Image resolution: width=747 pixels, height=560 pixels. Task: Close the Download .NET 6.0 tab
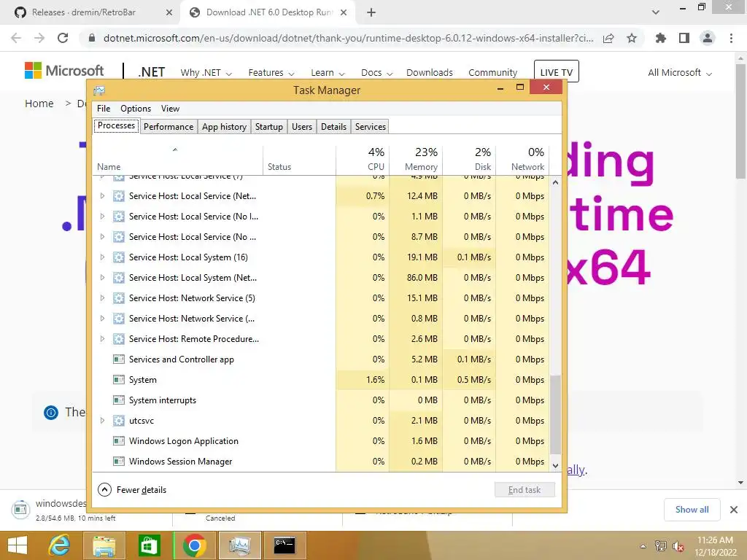click(344, 12)
